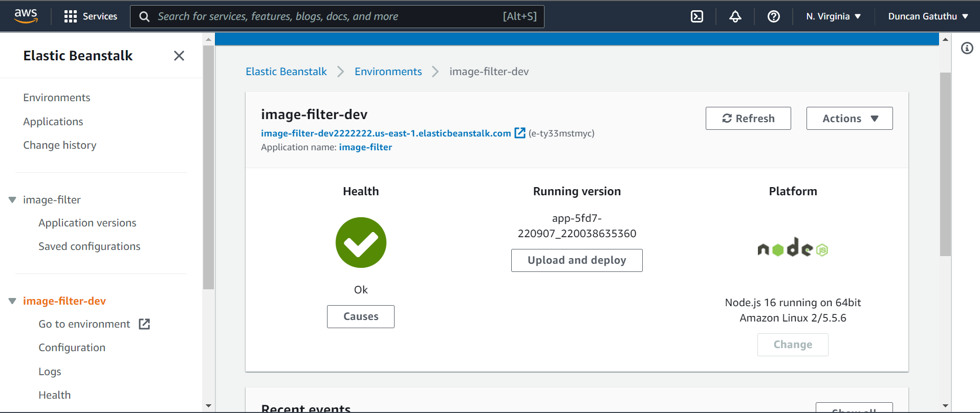Click the AWS logo home icon
The width and height of the screenshot is (980, 413).
click(x=26, y=16)
